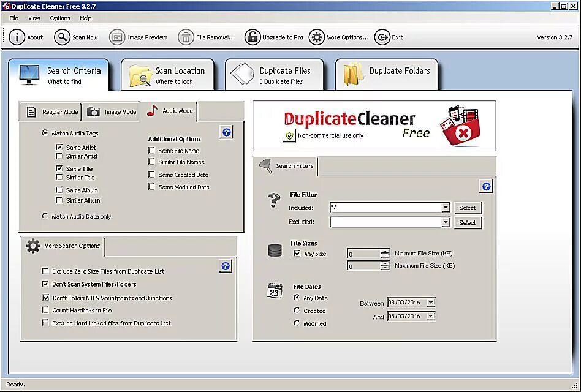Click Select button for Included filter
This screenshot has height=392, width=581.
pos(468,208)
